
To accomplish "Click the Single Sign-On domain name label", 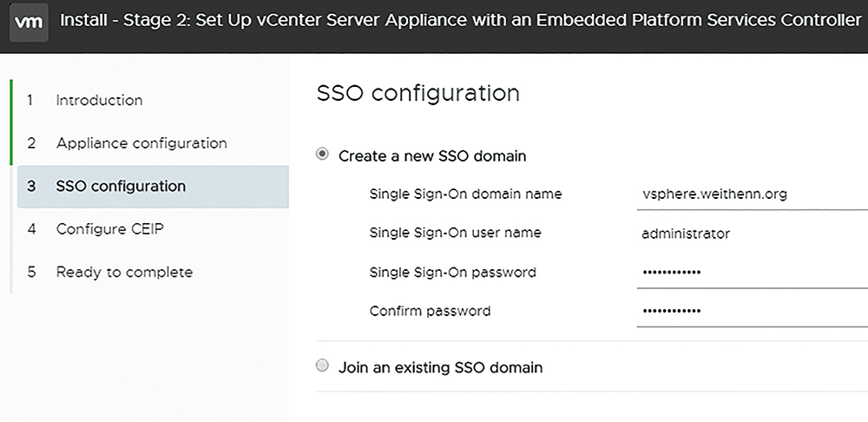I will [x=465, y=195].
